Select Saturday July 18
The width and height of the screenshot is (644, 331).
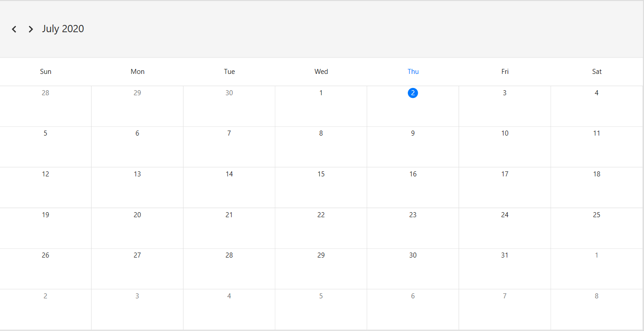coord(597,187)
